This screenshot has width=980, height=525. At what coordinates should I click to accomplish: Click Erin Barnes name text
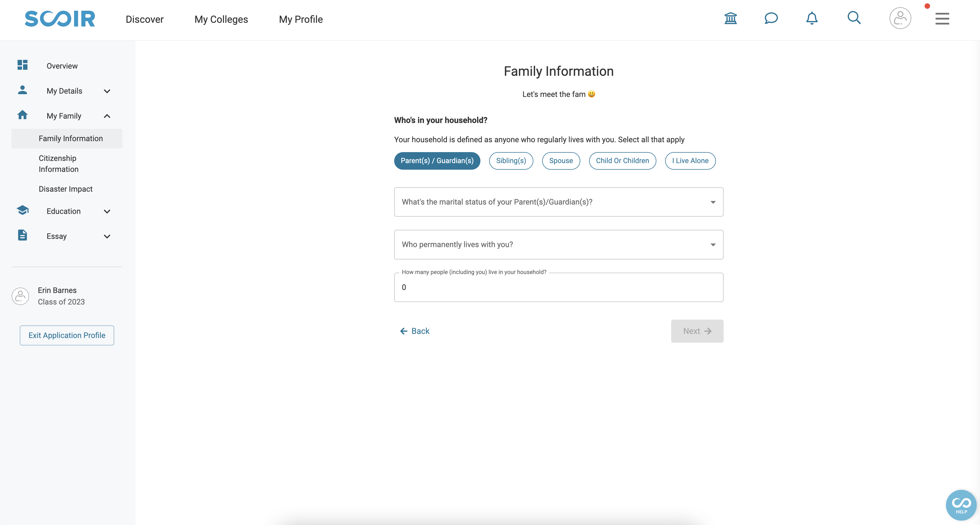click(57, 290)
